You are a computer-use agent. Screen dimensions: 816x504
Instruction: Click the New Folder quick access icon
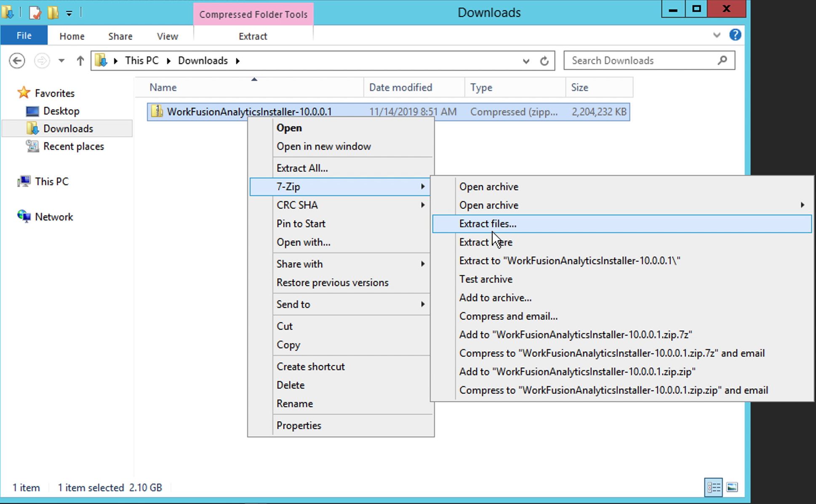click(x=53, y=13)
